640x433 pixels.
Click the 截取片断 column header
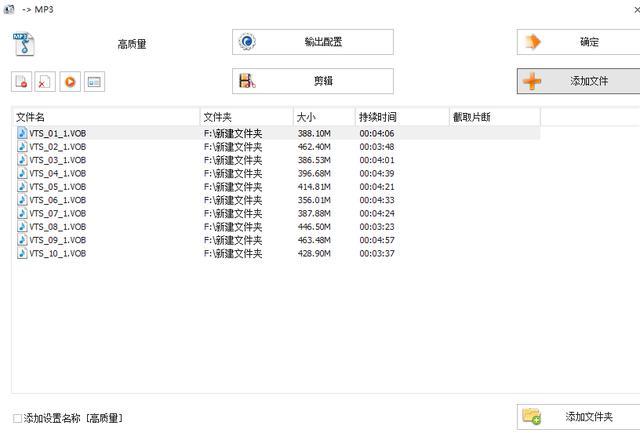(495, 117)
